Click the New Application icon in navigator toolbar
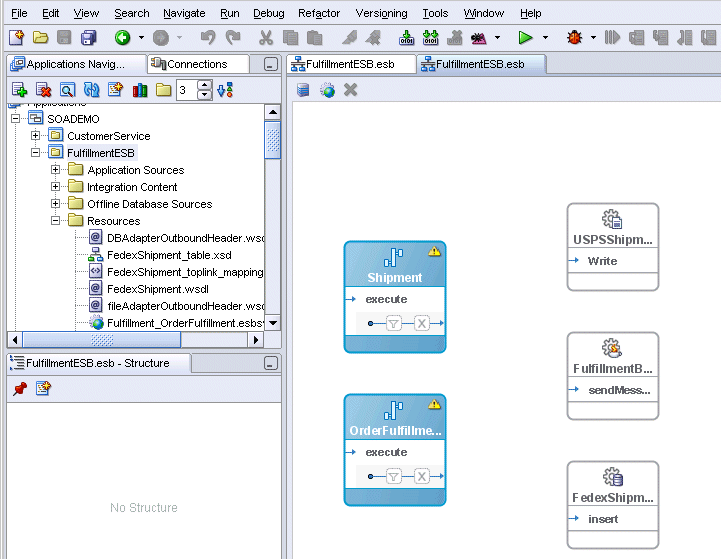The image size is (721, 559). tap(19, 90)
